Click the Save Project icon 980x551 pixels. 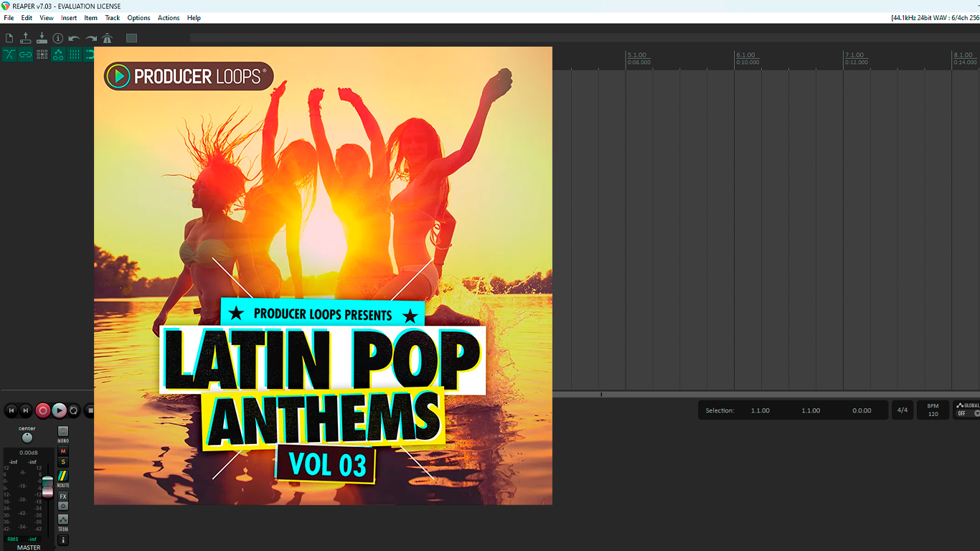(42, 38)
